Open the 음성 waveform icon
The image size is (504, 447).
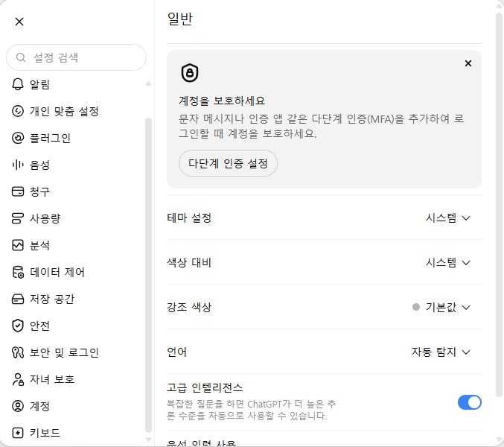click(x=18, y=165)
